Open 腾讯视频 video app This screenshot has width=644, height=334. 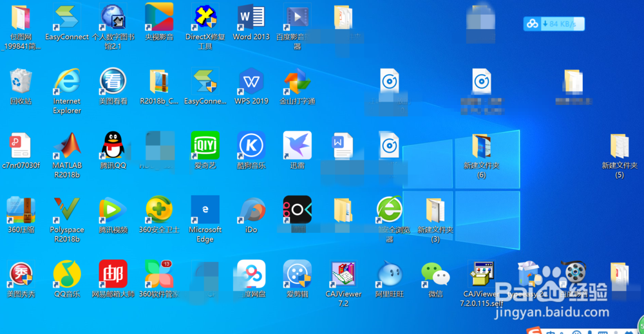point(113,210)
